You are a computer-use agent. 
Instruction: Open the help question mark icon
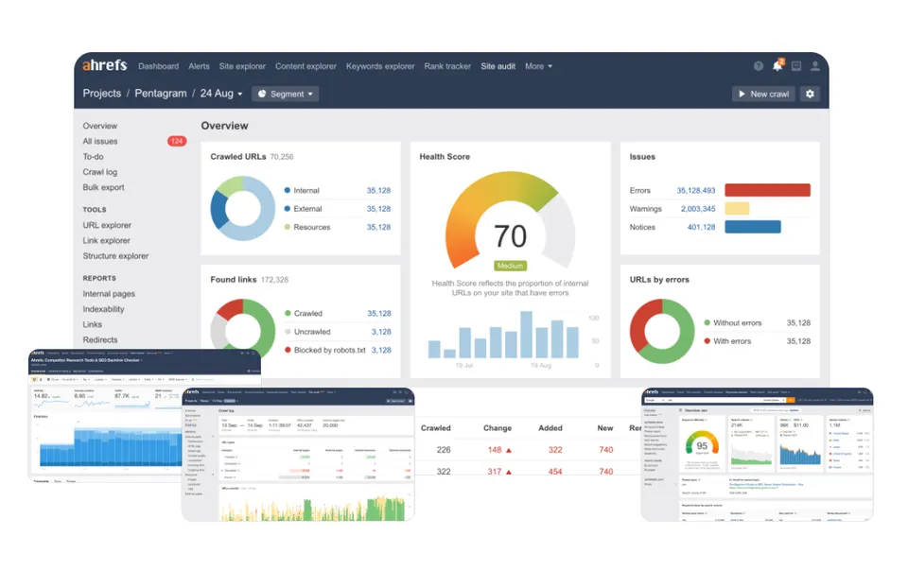758,66
